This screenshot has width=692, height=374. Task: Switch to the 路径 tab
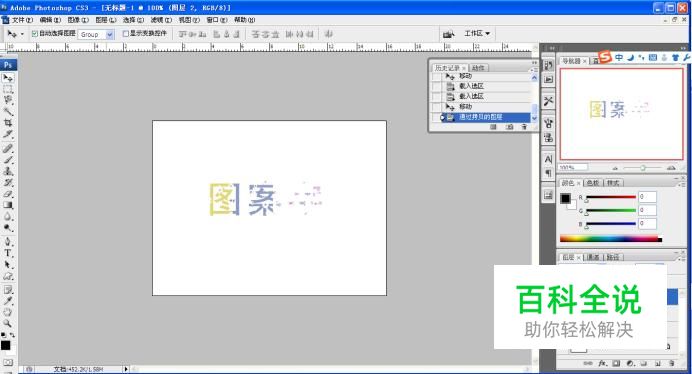613,257
